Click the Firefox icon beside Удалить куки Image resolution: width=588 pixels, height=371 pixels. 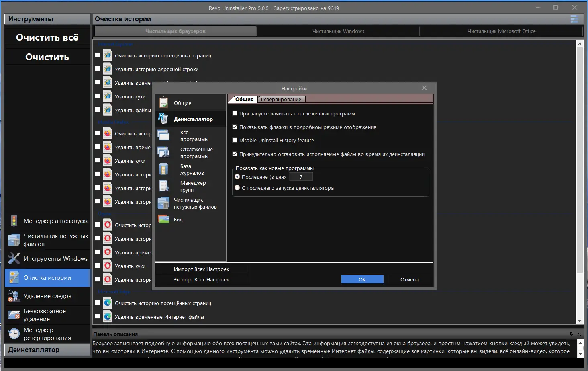[x=108, y=161]
